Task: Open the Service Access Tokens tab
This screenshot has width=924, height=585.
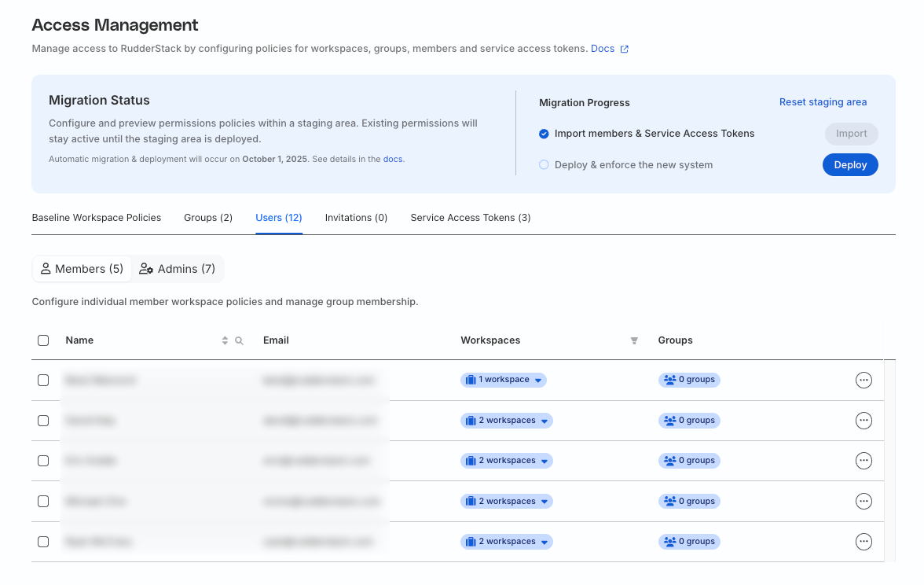Action: tap(470, 218)
